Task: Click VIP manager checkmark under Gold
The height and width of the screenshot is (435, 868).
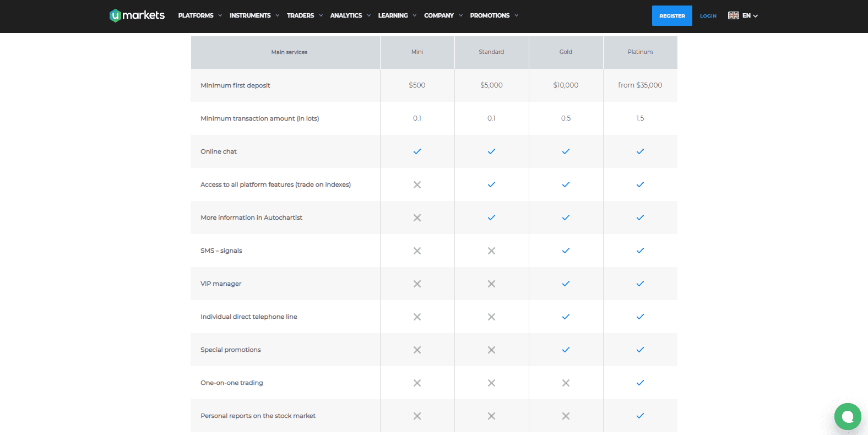Action: pyautogui.click(x=566, y=284)
